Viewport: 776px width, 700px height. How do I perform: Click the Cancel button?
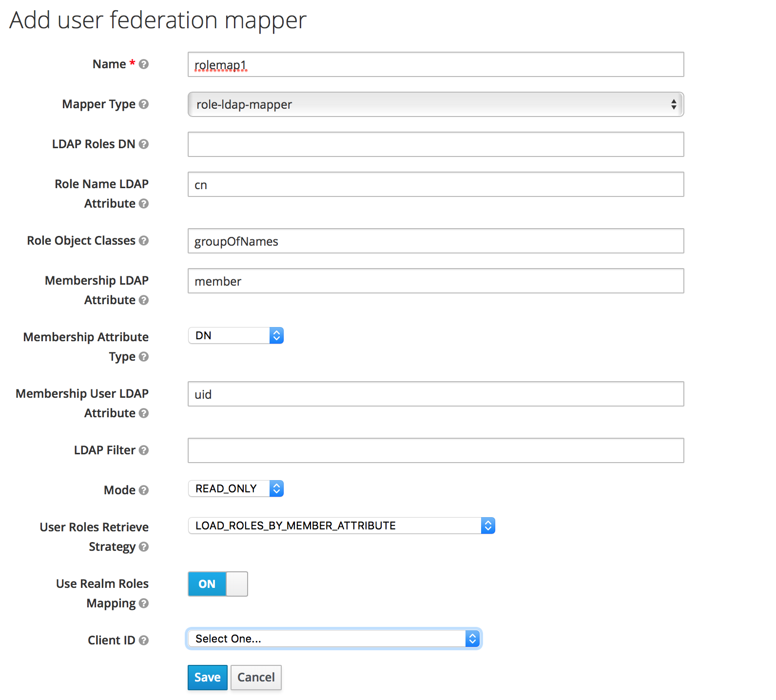pyautogui.click(x=256, y=678)
